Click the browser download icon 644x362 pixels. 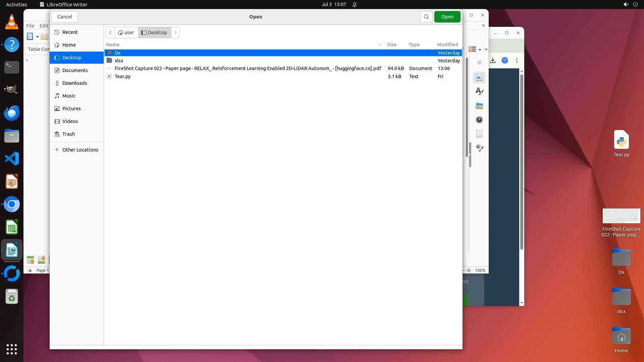(493, 60)
